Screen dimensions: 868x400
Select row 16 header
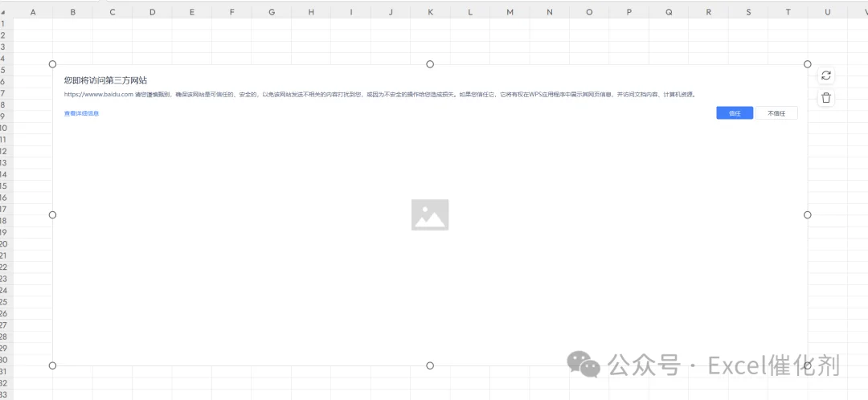[x=6, y=198]
